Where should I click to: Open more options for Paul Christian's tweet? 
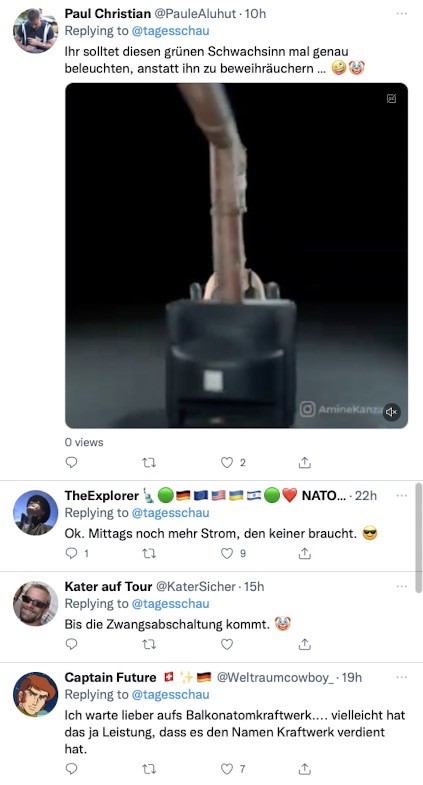coord(401,14)
